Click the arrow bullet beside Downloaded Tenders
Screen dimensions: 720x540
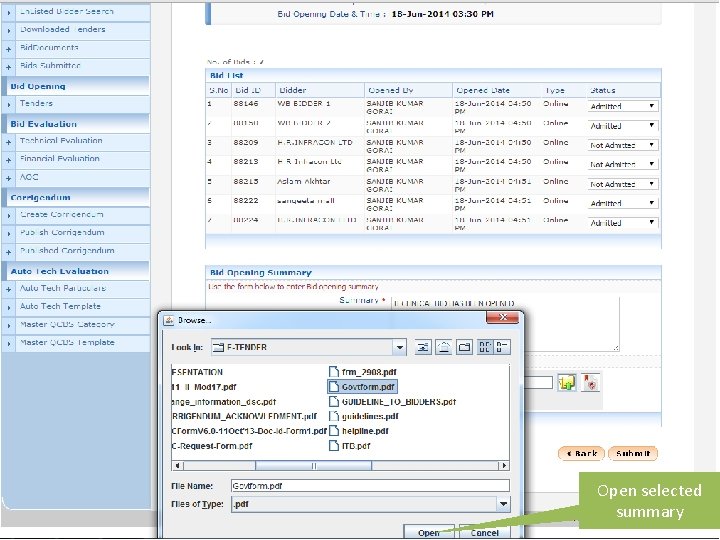pyautogui.click(x=8, y=30)
